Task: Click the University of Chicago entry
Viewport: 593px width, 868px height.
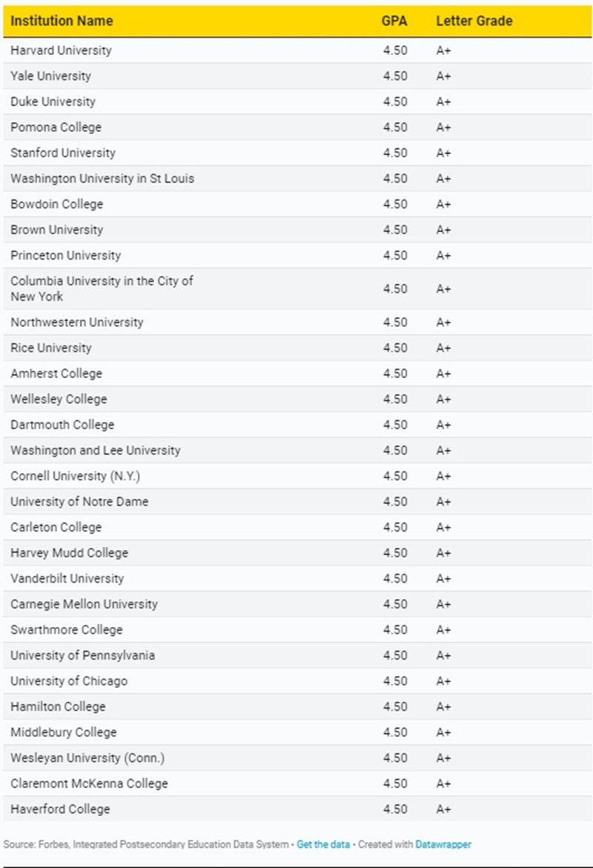Action: [x=69, y=681]
